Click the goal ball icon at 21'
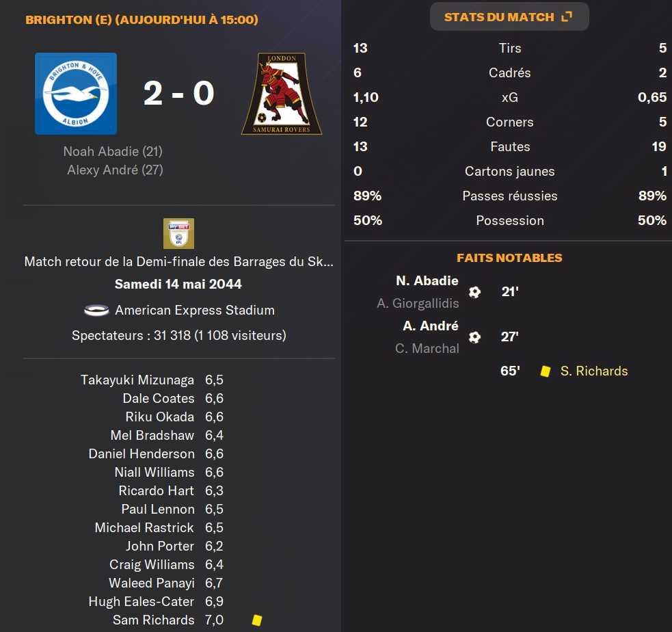This screenshot has width=672, height=632. 474,292
